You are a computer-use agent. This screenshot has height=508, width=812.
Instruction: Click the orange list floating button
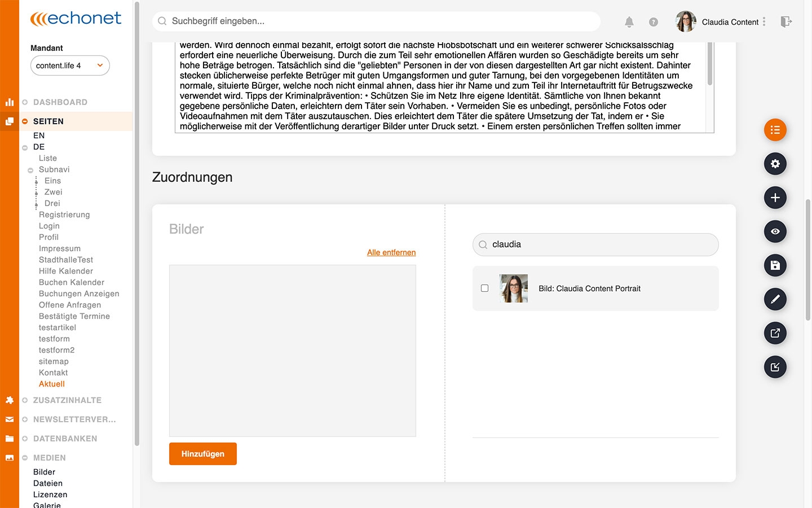pos(775,130)
